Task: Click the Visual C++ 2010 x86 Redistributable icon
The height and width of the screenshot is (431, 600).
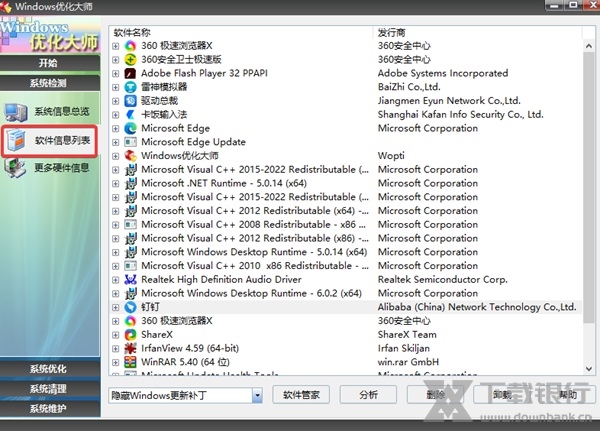Action: click(x=130, y=266)
